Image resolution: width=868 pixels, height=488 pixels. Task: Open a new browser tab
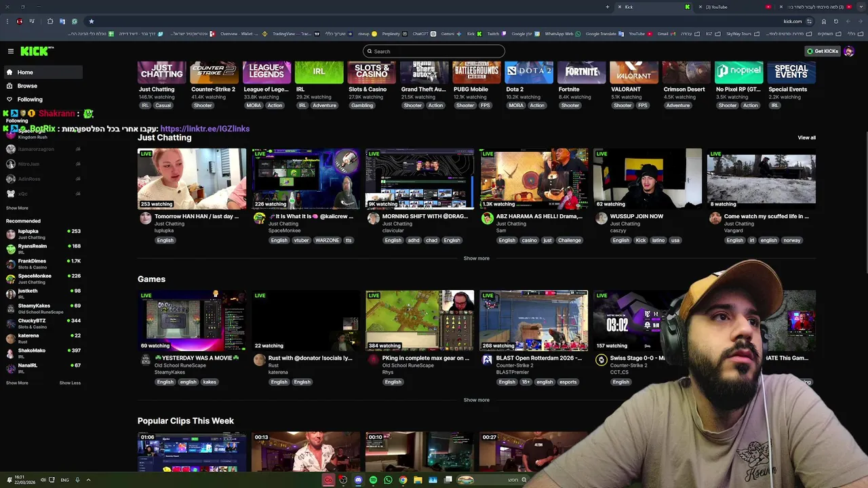point(607,7)
